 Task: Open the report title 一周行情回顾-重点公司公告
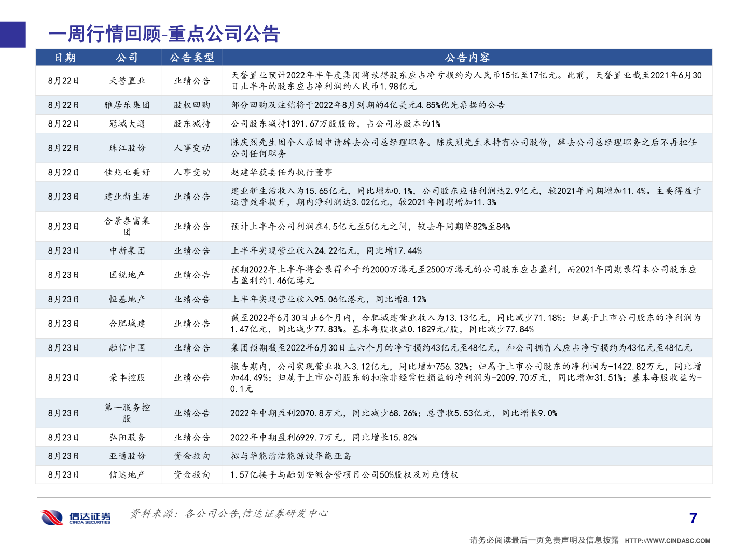click(163, 34)
